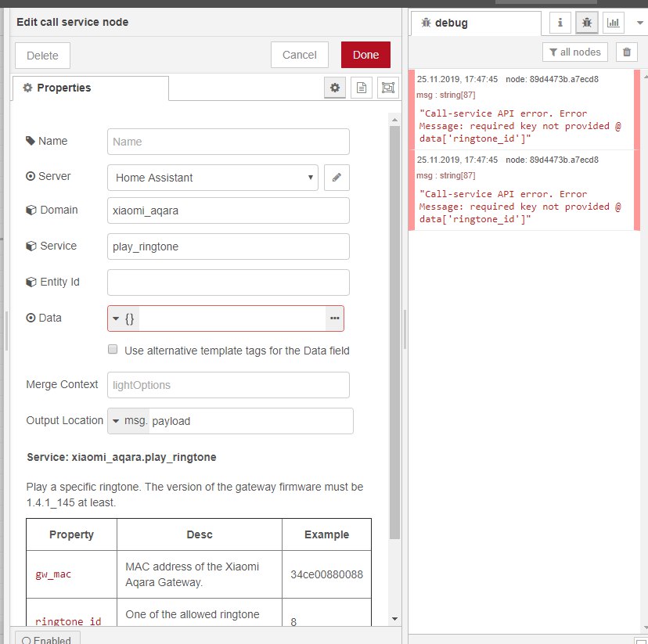Viewport: 648px width, 644px height.
Task: Expand Data field editor with ellipsis button
Action: 335,318
